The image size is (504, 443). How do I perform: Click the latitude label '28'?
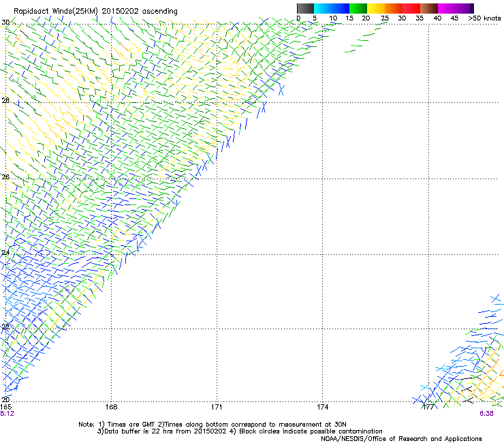[5, 100]
